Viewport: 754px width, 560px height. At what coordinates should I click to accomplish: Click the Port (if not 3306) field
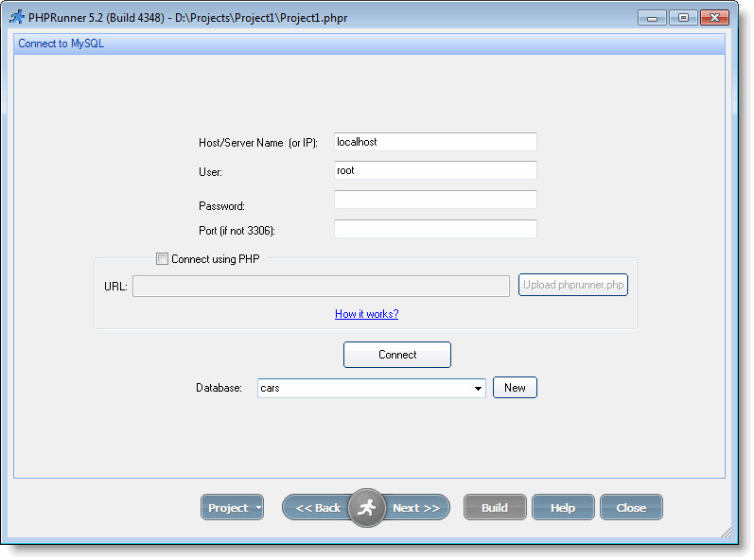436,229
